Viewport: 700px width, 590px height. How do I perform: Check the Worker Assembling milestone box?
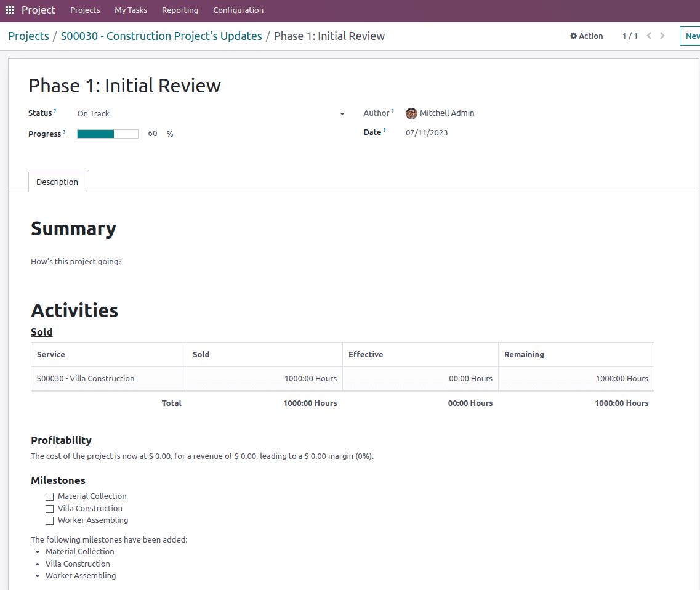49,521
